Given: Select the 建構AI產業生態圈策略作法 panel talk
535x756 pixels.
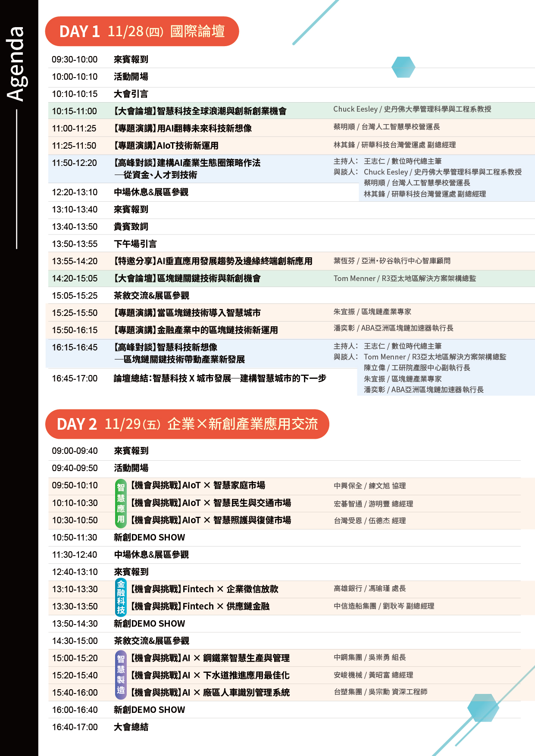Looking at the screenshot, I should 187,163.
